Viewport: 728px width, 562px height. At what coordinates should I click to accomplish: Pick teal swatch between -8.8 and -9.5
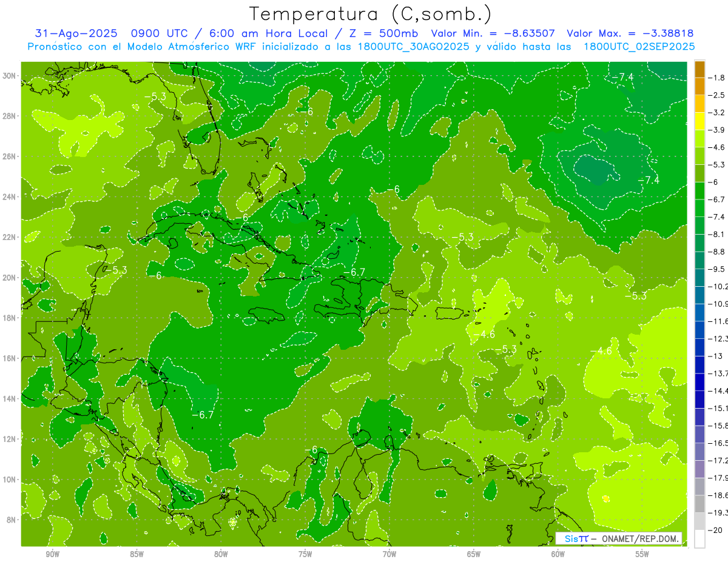point(699,260)
